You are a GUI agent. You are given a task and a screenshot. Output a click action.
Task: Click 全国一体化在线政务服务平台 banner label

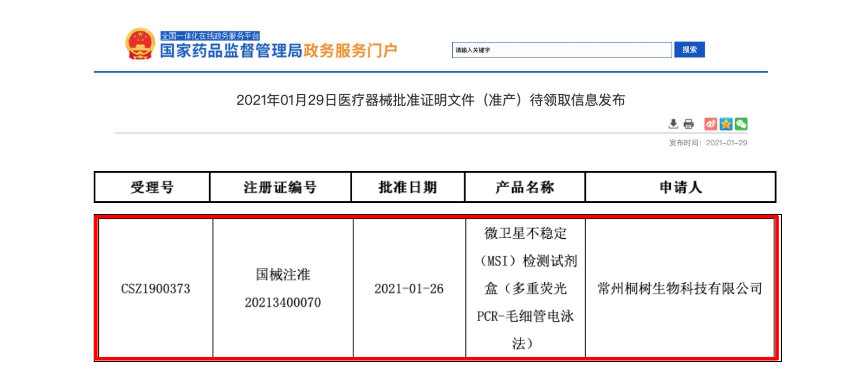click(210, 35)
